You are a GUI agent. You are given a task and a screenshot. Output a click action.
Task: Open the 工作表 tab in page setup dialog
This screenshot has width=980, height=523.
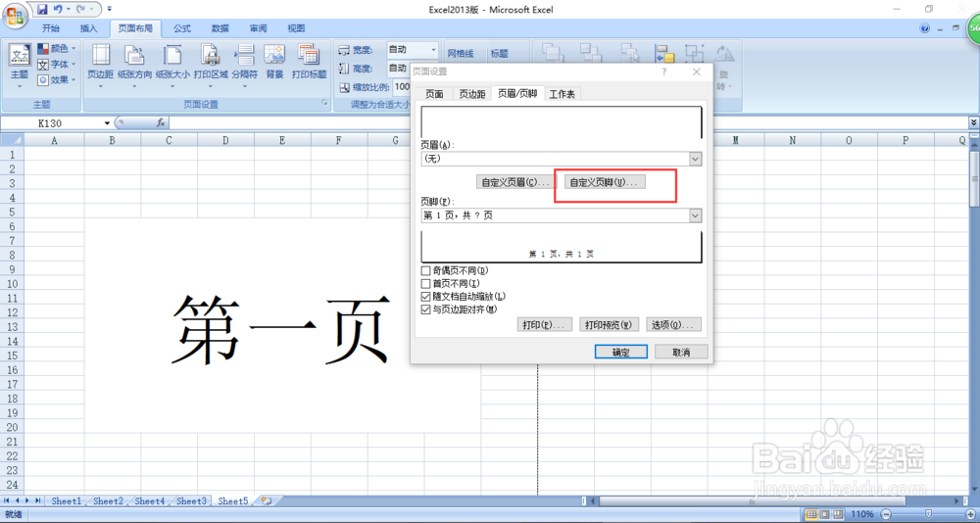click(562, 94)
